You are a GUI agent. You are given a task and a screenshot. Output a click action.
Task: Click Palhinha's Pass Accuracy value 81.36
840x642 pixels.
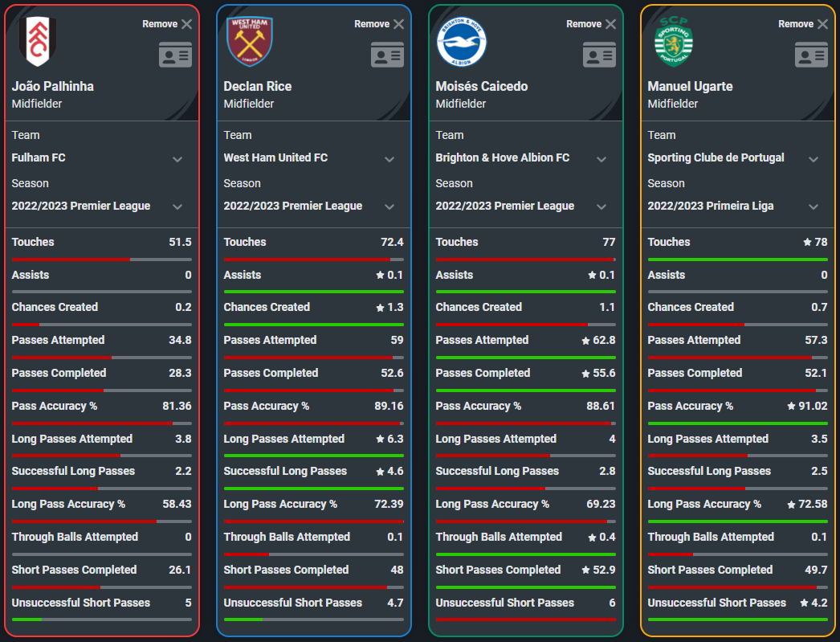pyautogui.click(x=177, y=407)
